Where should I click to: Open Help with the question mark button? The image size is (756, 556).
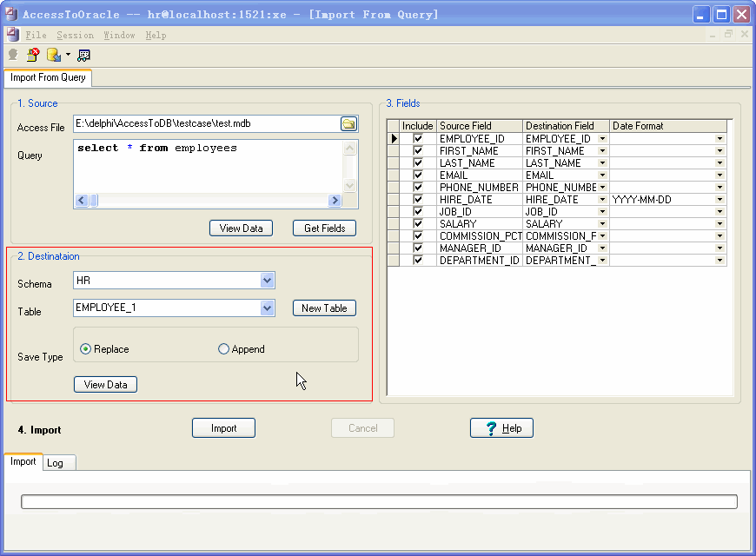pos(501,428)
